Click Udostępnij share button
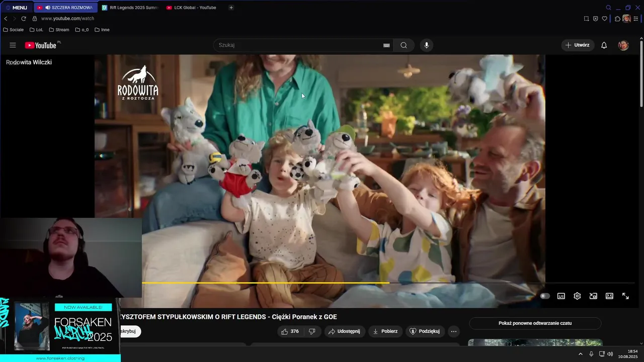 (x=345, y=331)
